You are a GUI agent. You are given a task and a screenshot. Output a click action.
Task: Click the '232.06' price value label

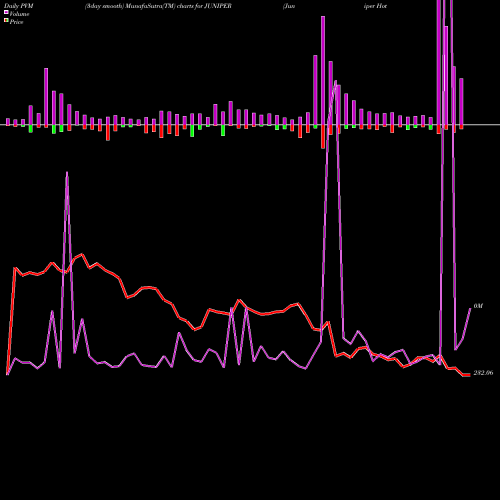click(x=483, y=373)
